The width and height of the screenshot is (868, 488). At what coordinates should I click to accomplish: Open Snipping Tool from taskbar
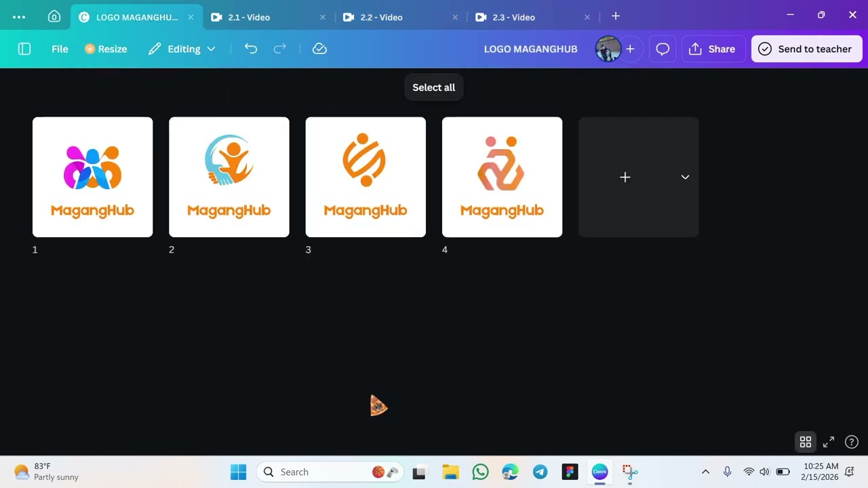point(630,472)
